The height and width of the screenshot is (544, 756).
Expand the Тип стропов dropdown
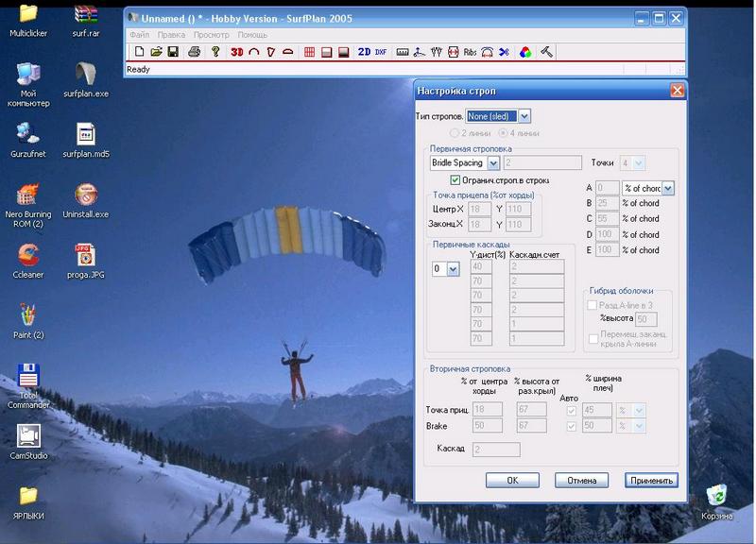pyautogui.click(x=524, y=116)
